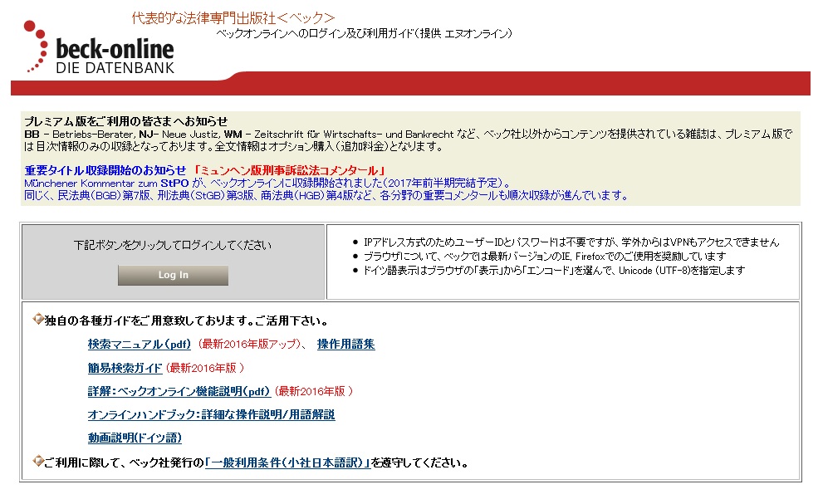Click the blue heading 重要タイトル収録開始のお知らせ

(x=105, y=170)
